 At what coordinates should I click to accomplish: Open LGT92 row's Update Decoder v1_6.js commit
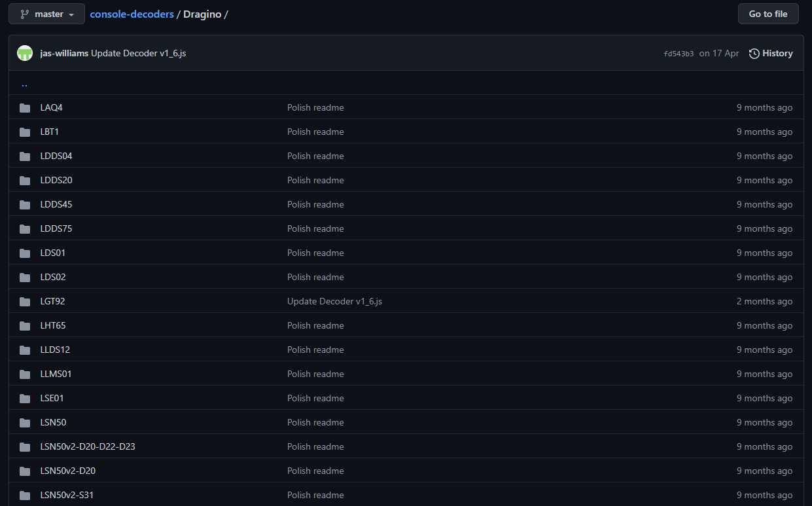[334, 301]
